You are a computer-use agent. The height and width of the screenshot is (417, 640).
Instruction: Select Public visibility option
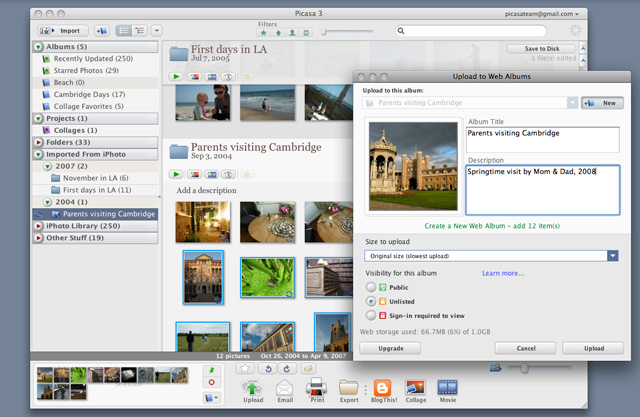pyautogui.click(x=371, y=288)
